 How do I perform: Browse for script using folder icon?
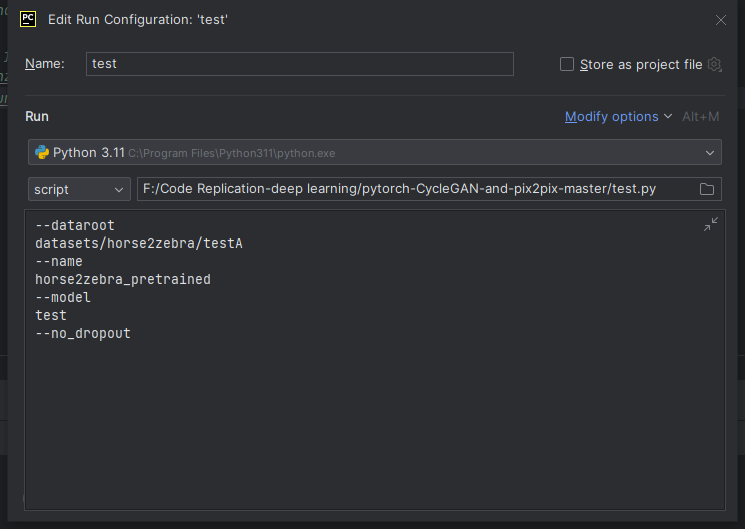(707, 189)
